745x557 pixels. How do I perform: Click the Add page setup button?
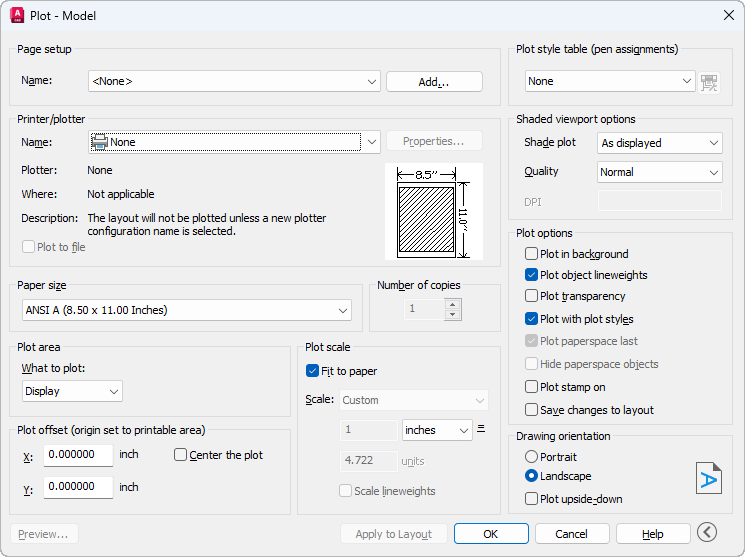click(x=434, y=82)
